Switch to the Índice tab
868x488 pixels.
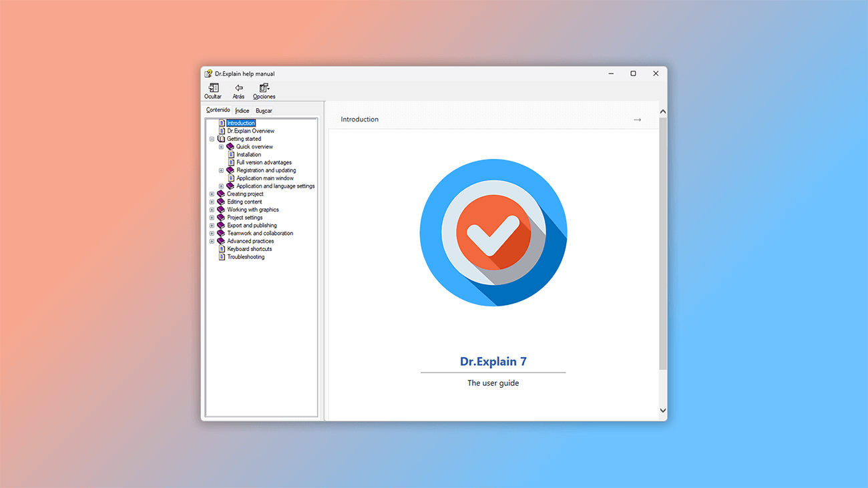pyautogui.click(x=242, y=111)
